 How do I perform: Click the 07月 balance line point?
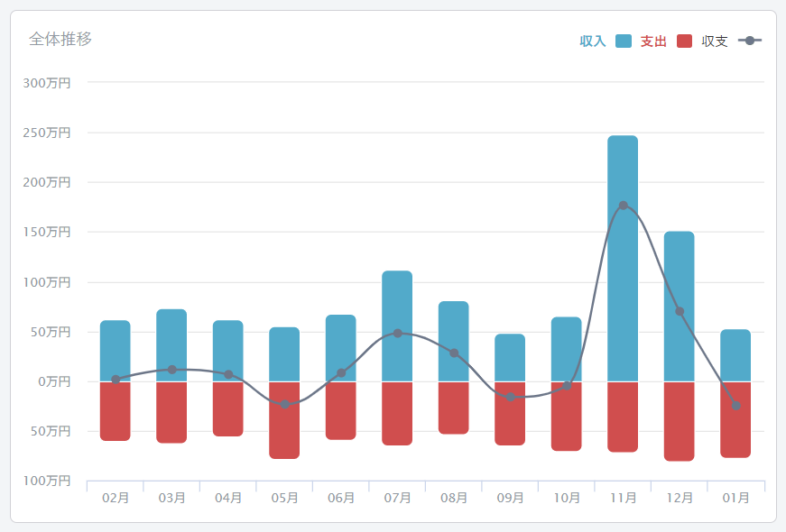tap(397, 334)
